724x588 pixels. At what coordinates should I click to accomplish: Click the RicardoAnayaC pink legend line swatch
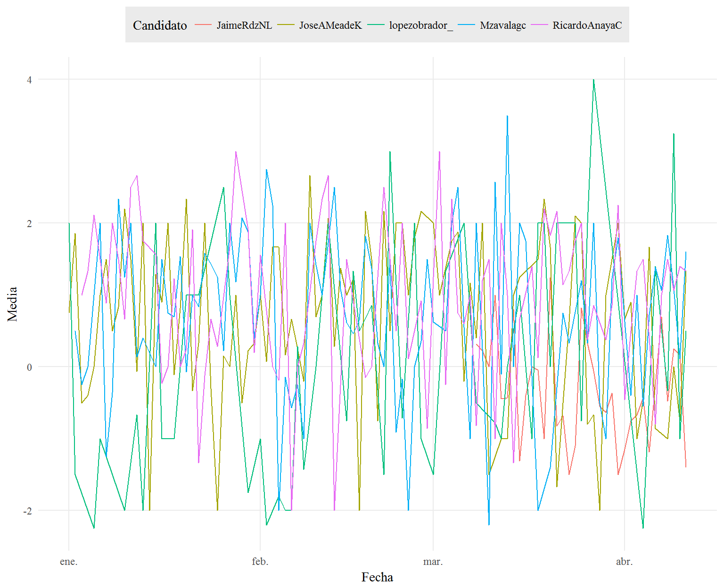[x=539, y=25]
